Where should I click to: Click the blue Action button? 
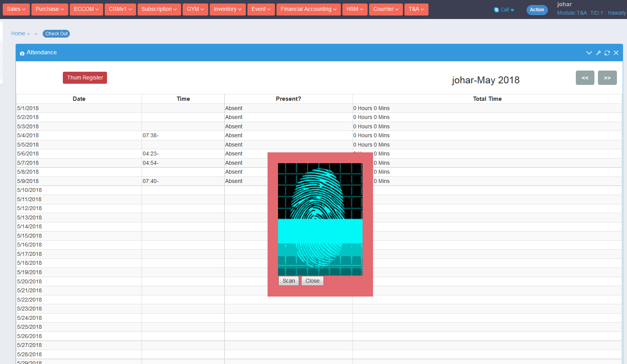point(537,10)
